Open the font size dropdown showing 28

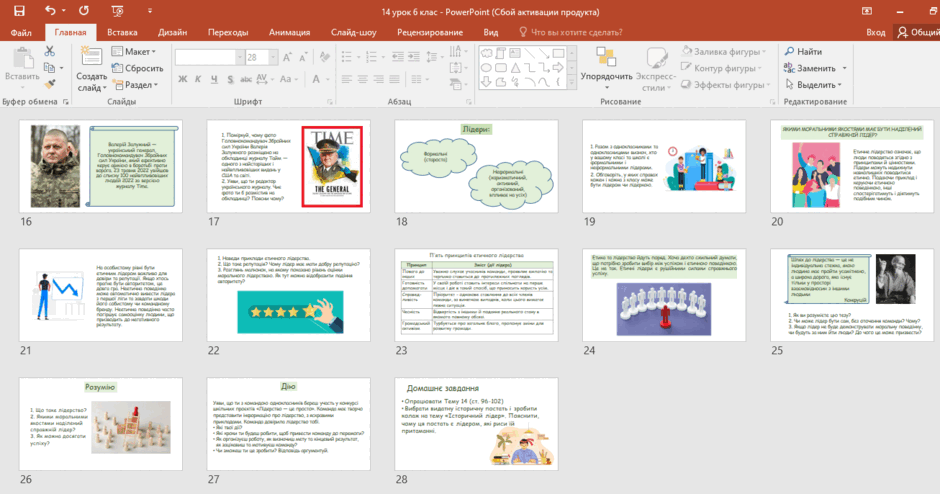coord(273,57)
